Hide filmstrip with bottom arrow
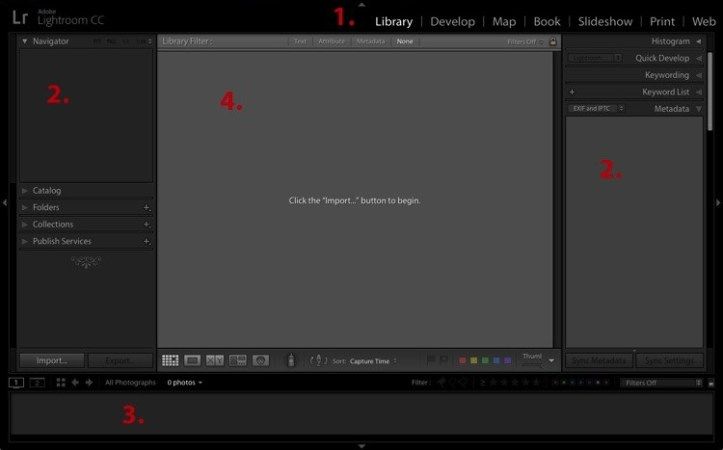723x450 pixels. (362, 446)
